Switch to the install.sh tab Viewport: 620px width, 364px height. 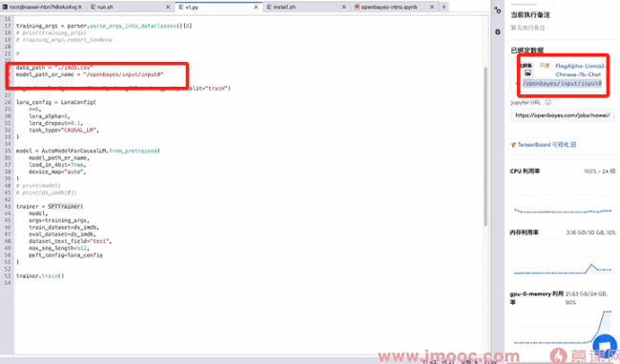[x=284, y=7]
